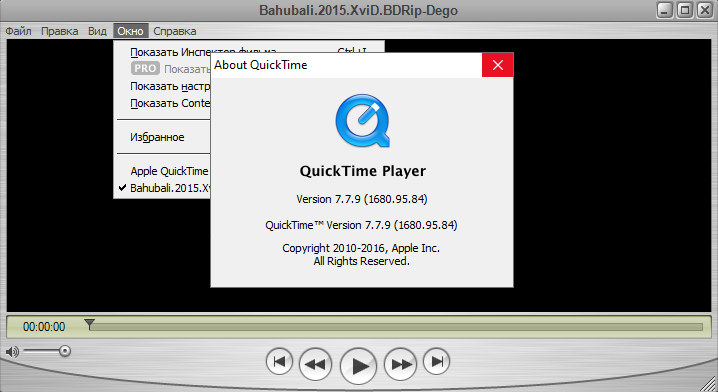718x392 pixels.
Task: Maximize the QuickTime player window
Action: (685, 10)
